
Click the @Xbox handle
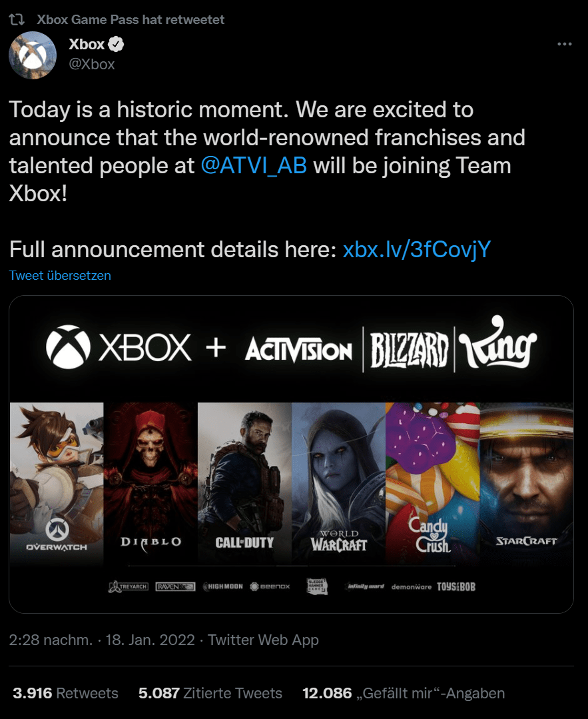92,64
